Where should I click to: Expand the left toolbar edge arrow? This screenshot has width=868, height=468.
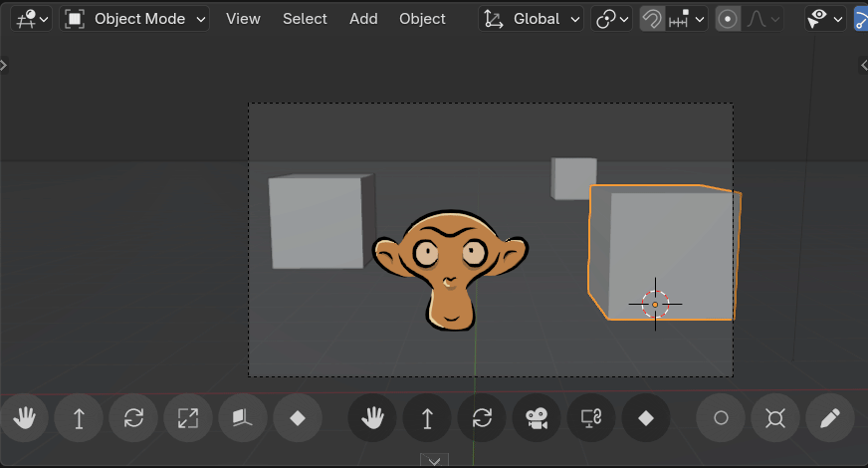[3, 66]
